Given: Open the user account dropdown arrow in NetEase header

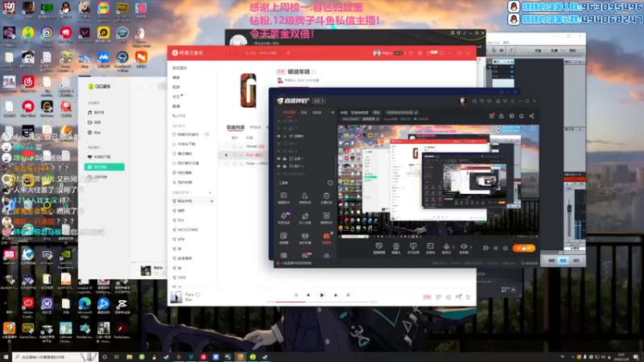Looking at the screenshot, I should coord(406,53).
